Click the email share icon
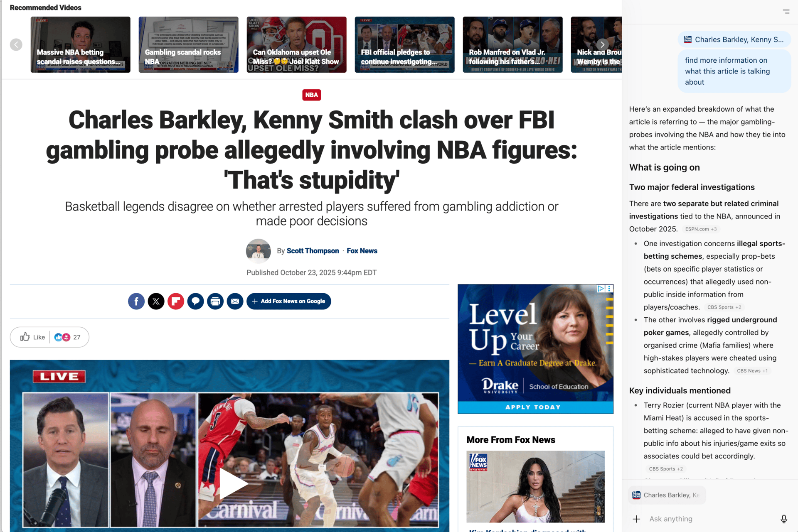Image resolution: width=798 pixels, height=532 pixels. [x=235, y=301]
